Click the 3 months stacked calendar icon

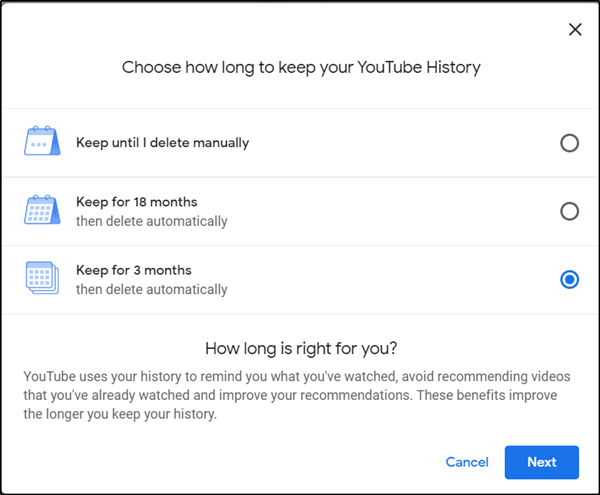tap(42, 279)
